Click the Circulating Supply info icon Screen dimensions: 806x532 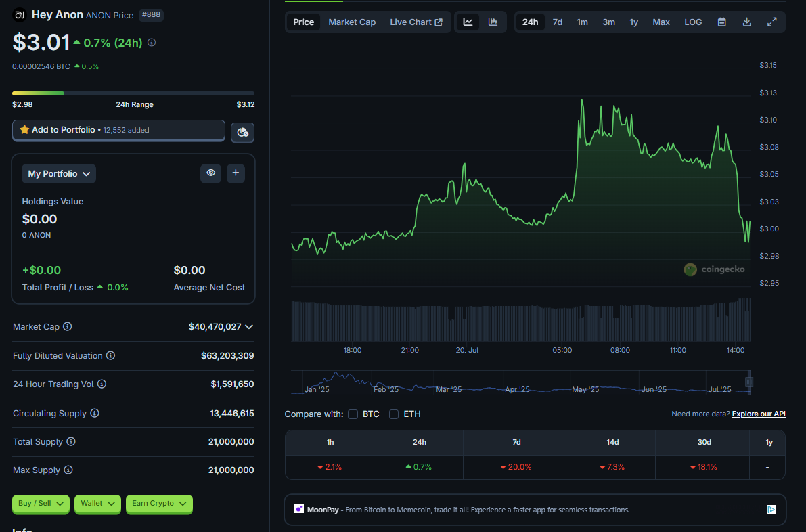click(x=95, y=414)
